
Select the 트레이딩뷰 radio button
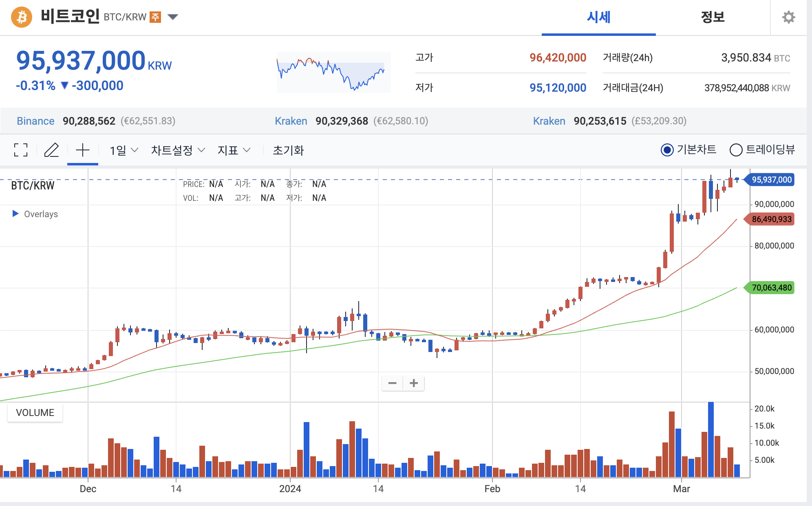point(736,150)
